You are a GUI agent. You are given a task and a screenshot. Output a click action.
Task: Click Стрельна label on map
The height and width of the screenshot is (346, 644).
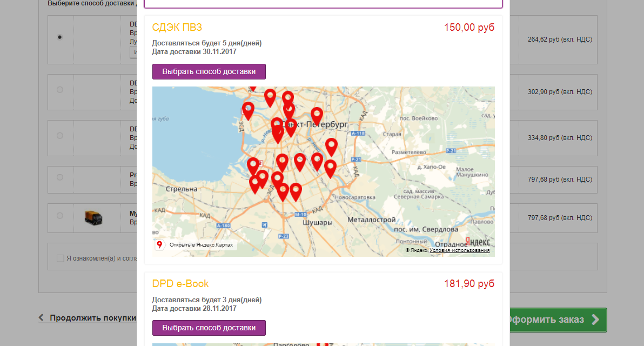(182, 189)
